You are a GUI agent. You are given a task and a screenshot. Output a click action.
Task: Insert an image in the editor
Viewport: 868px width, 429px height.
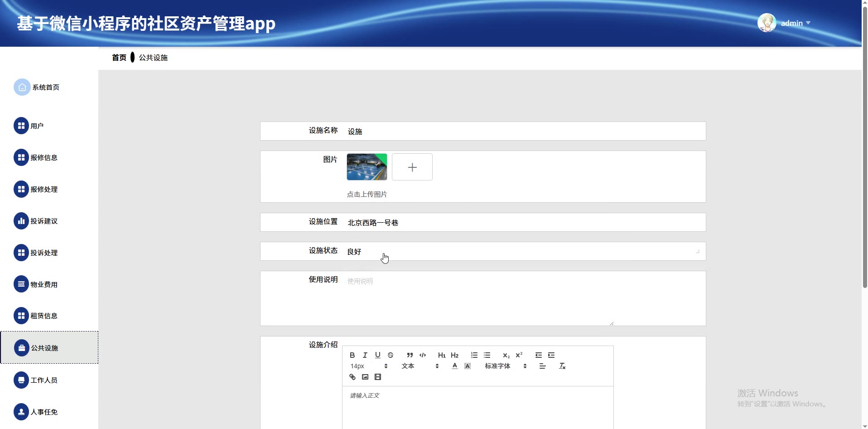(x=365, y=377)
